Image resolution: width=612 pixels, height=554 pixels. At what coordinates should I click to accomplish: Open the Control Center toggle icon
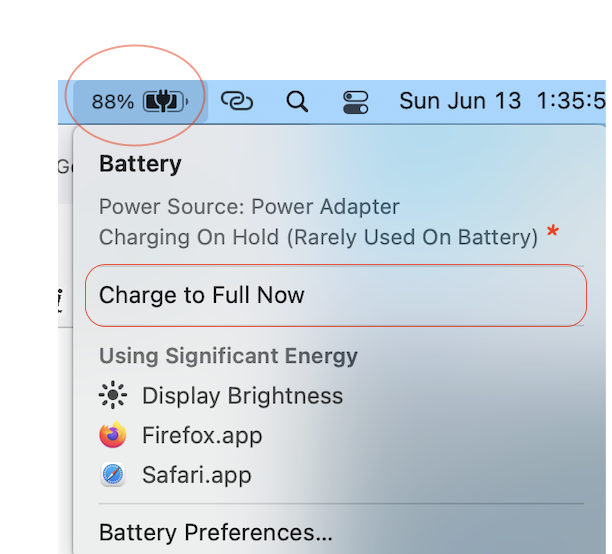pos(356,101)
